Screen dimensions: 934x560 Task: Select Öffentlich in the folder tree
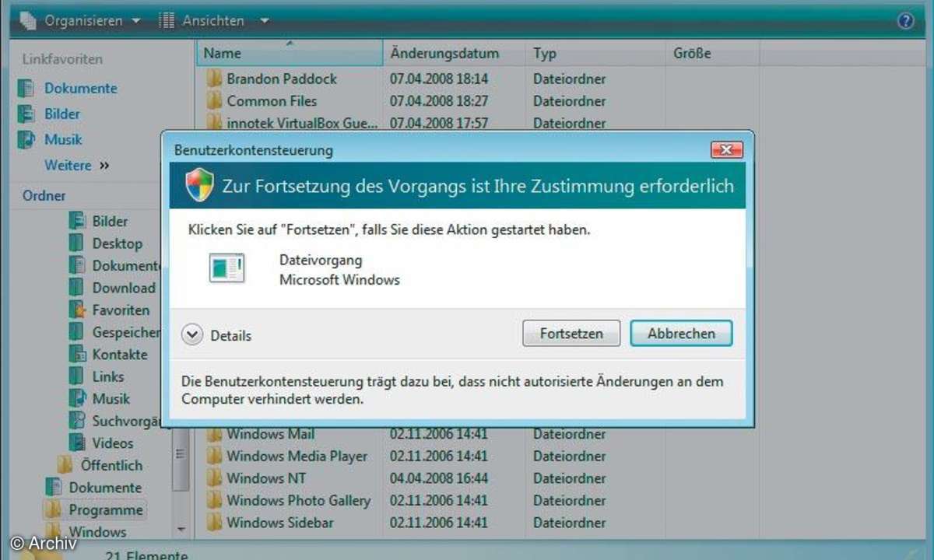tap(111, 465)
